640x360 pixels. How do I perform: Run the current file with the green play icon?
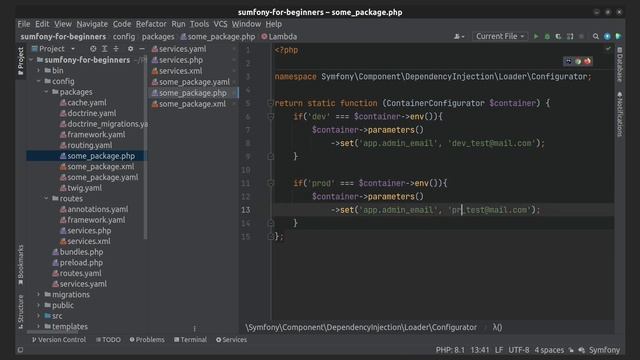(536, 36)
